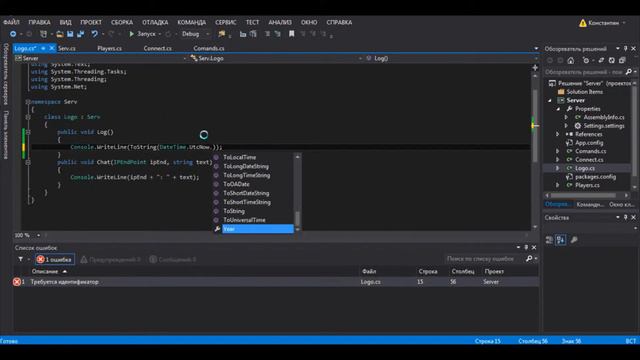Screen dimensions: 640x360
Task: Collapse the class Logo code block
Action: 28,117
